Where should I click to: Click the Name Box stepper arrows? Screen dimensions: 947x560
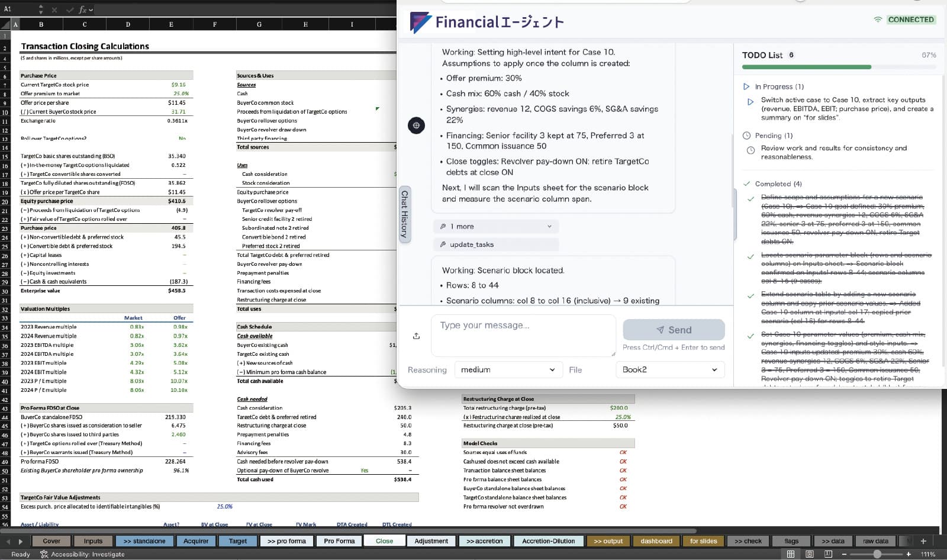point(41,9)
